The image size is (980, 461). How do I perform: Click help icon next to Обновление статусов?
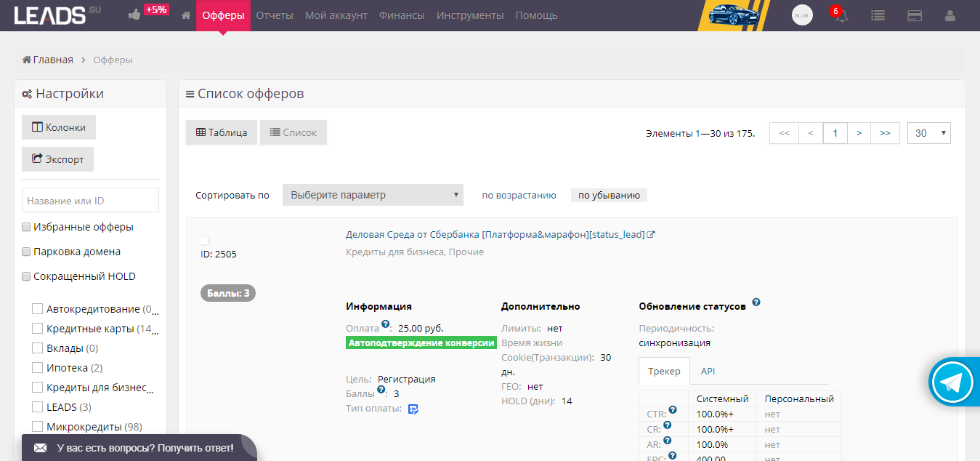point(756,302)
